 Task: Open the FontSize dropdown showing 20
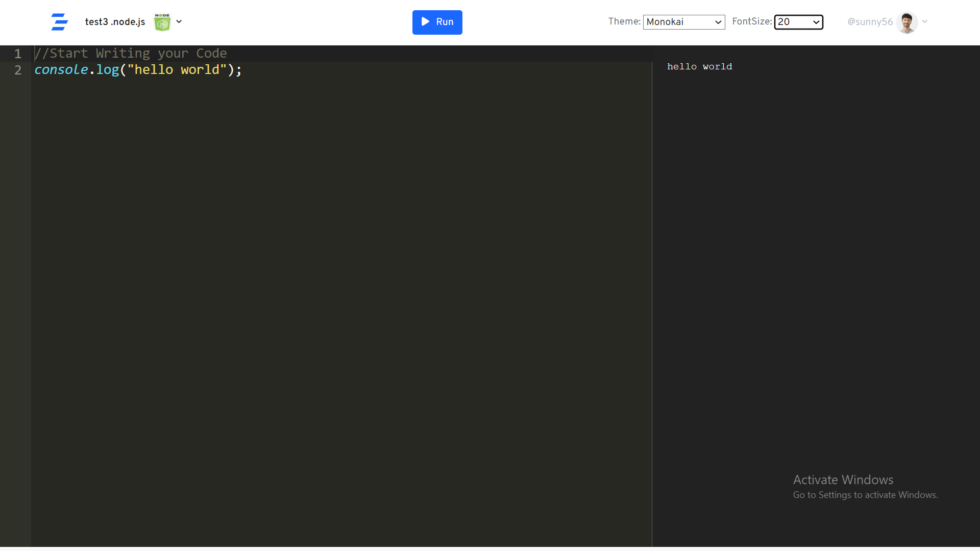(x=798, y=22)
